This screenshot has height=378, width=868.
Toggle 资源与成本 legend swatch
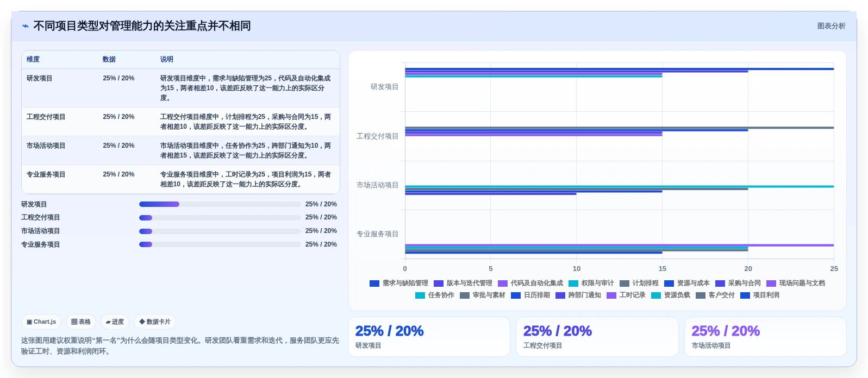[669, 283]
